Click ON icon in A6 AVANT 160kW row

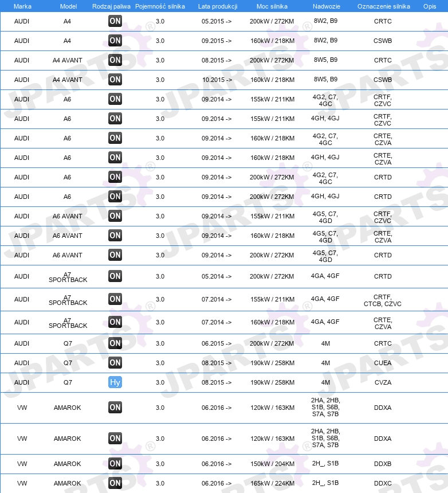[115, 236]
